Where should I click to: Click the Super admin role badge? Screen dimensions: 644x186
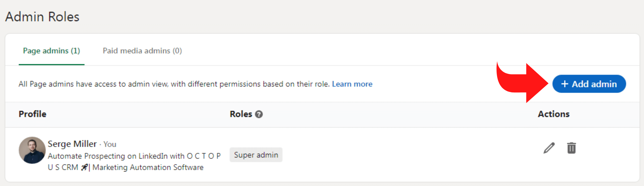(x=256, y=155)
